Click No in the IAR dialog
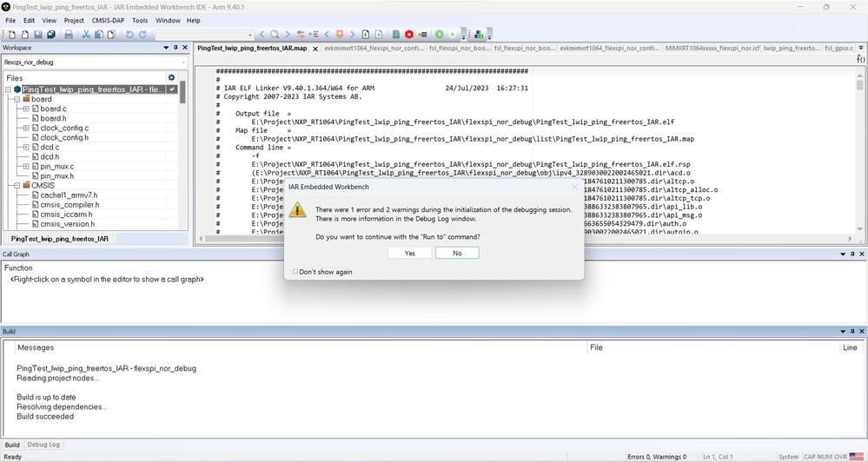This screenshot has height=462, width=868. coord(457,253)
